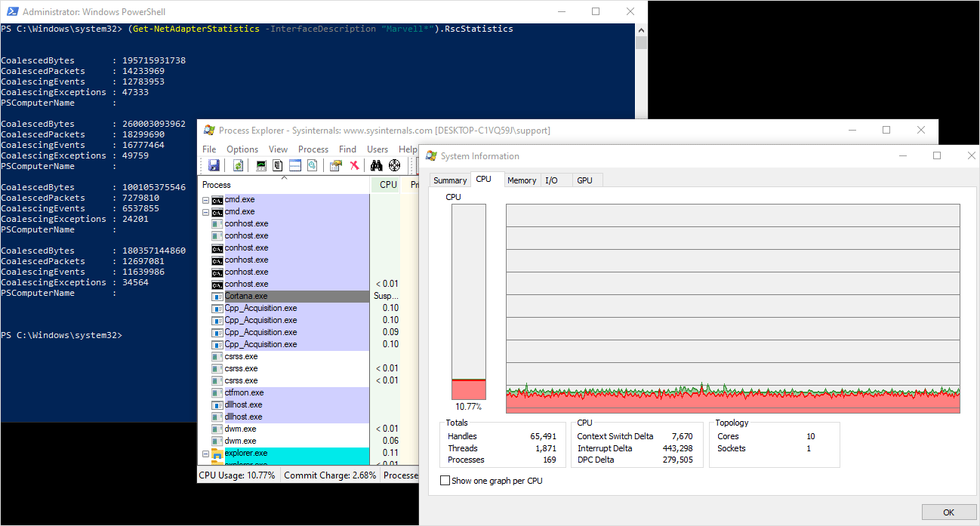Click the PowerShell window vertical scrollbar thumb
This screenshot has height=526, width=980.
(x=641, y=43)
